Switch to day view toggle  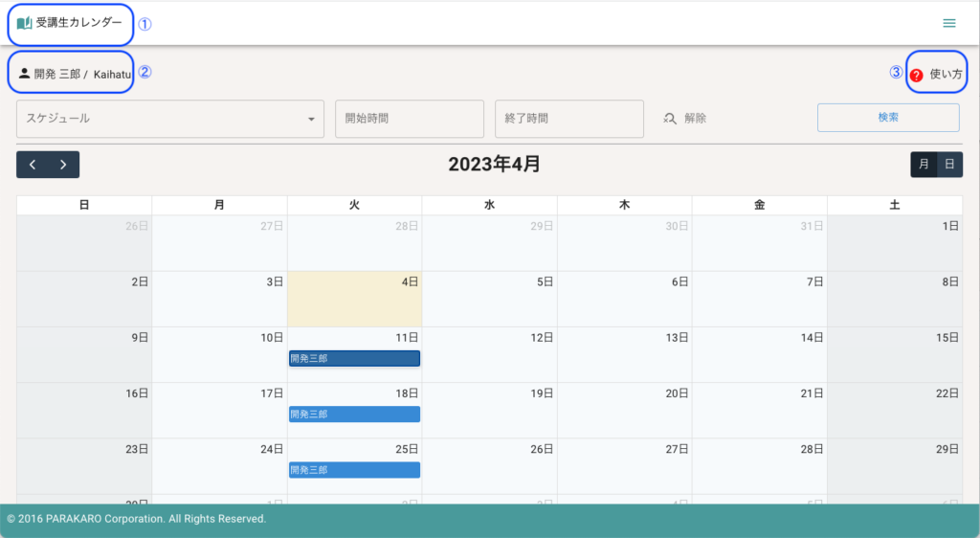tap(949, 165)
